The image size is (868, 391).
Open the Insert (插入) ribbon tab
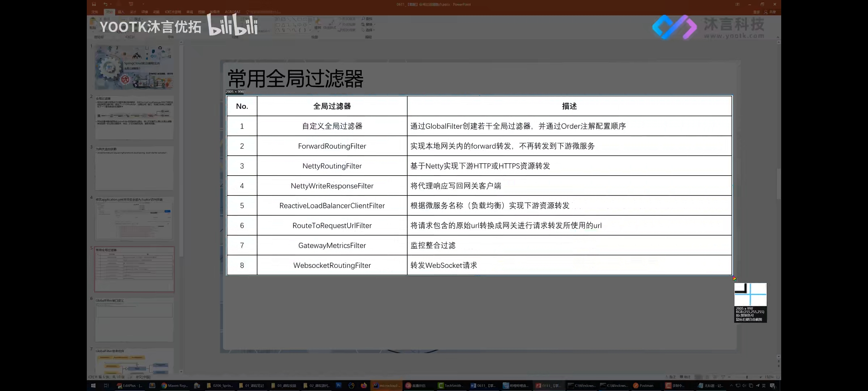[121, 12]
